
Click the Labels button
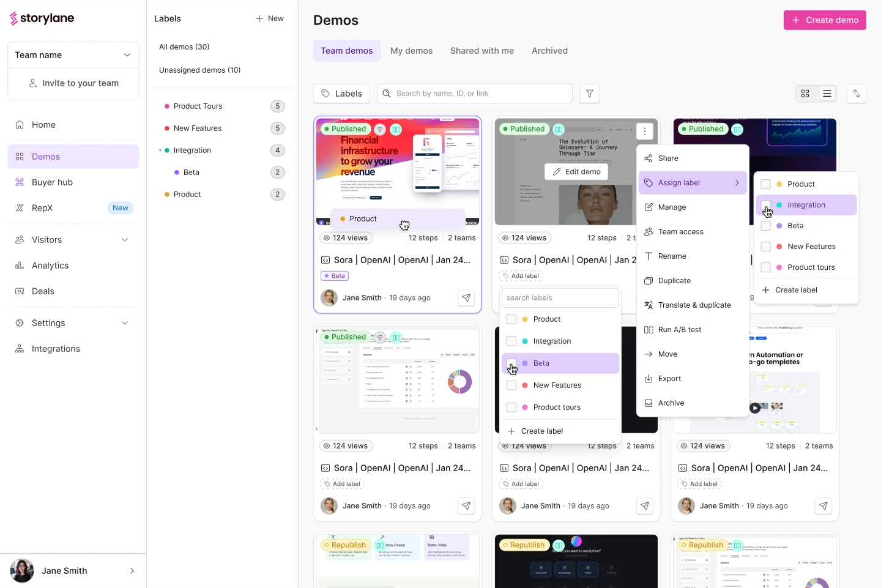[x=341, y=94]
